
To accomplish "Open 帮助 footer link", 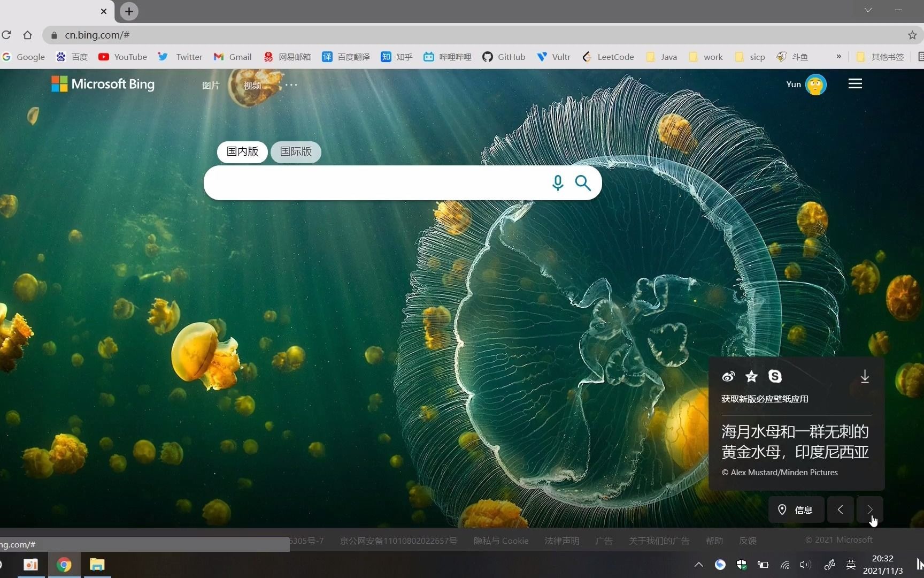I will [714, 541].
